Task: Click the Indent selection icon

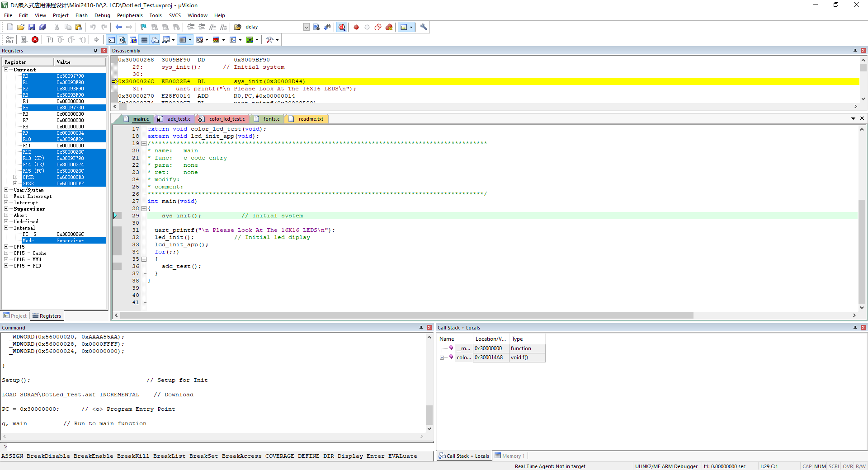Action: pyautogui.click(x=191, y=27)
